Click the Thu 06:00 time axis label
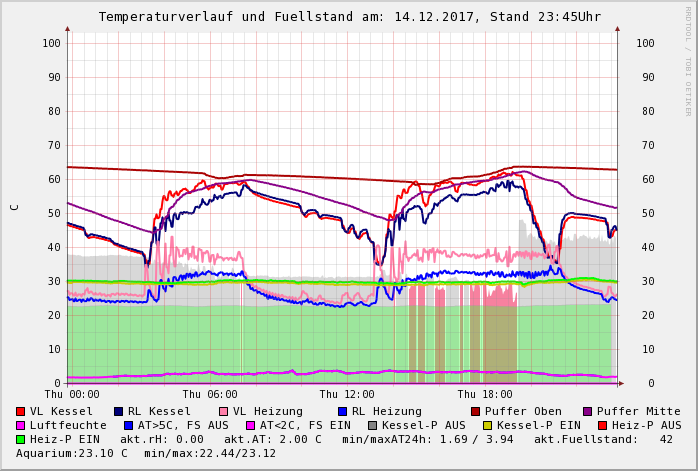 (210, 395)
